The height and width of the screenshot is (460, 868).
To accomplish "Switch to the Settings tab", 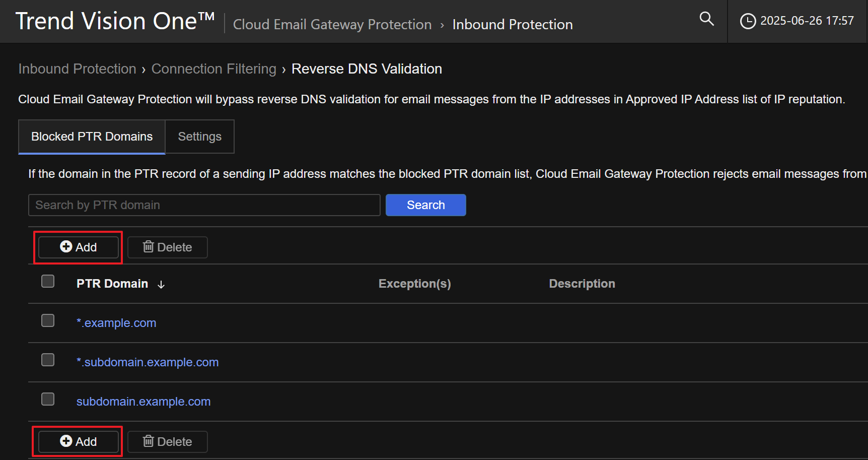I will click(x=200, y=137).
